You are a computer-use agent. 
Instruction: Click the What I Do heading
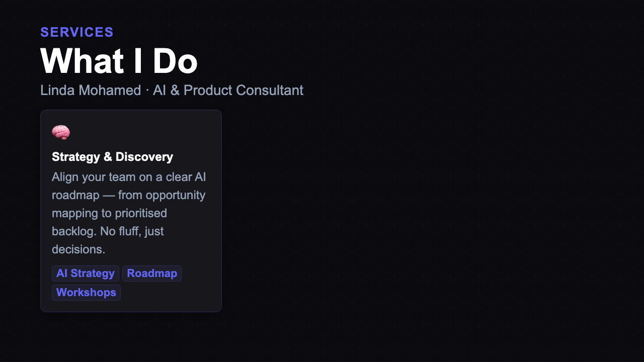point(119,61)
